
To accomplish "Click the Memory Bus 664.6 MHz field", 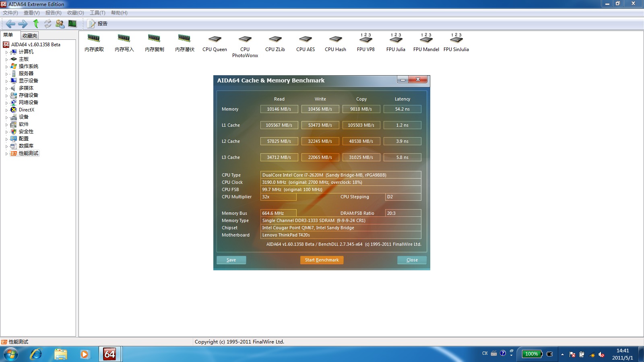I will coord(278,213).
